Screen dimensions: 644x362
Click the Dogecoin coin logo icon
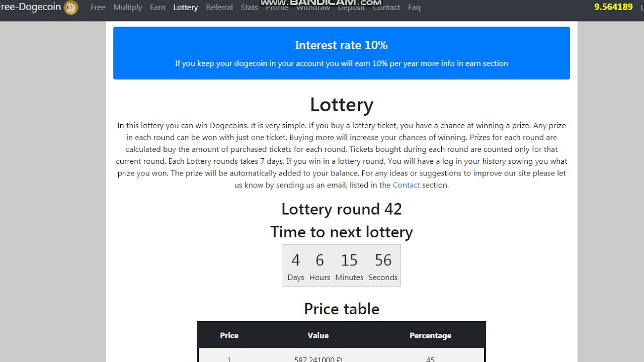(x=71, y=8)
